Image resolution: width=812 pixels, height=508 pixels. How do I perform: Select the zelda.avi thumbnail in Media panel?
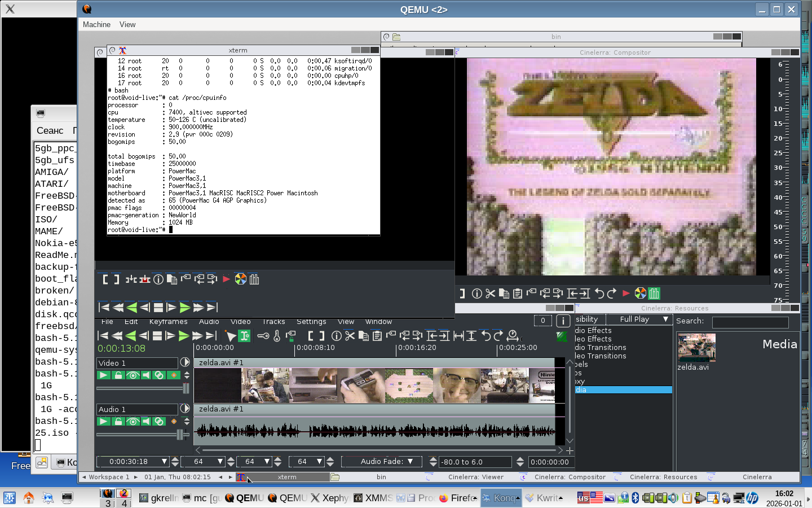coord(696,348)
